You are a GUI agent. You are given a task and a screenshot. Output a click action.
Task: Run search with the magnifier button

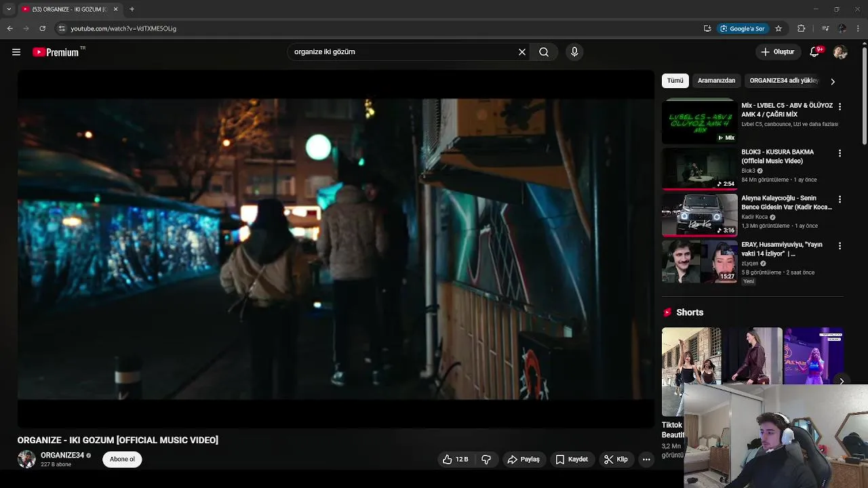point(544,52)
